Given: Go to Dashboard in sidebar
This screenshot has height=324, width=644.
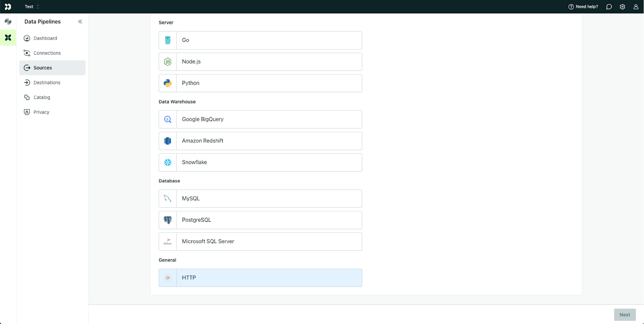Looking at the screenshot, I should click(52, 38).
